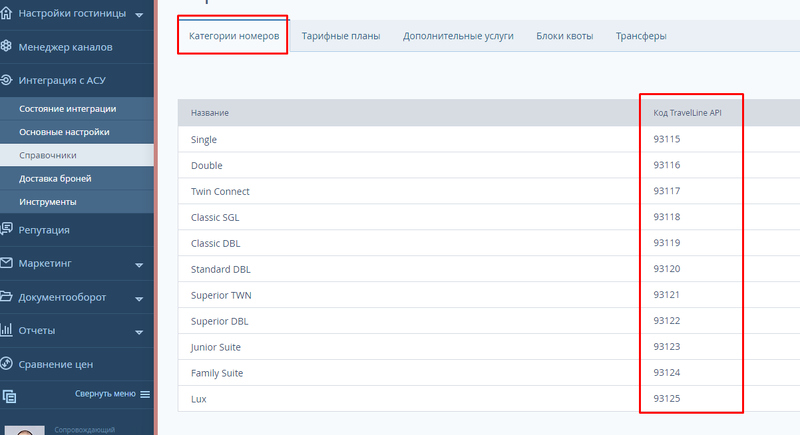Click the Сравнение цен icon
Viewport: 800px width, 435px height.
point(7,364)
